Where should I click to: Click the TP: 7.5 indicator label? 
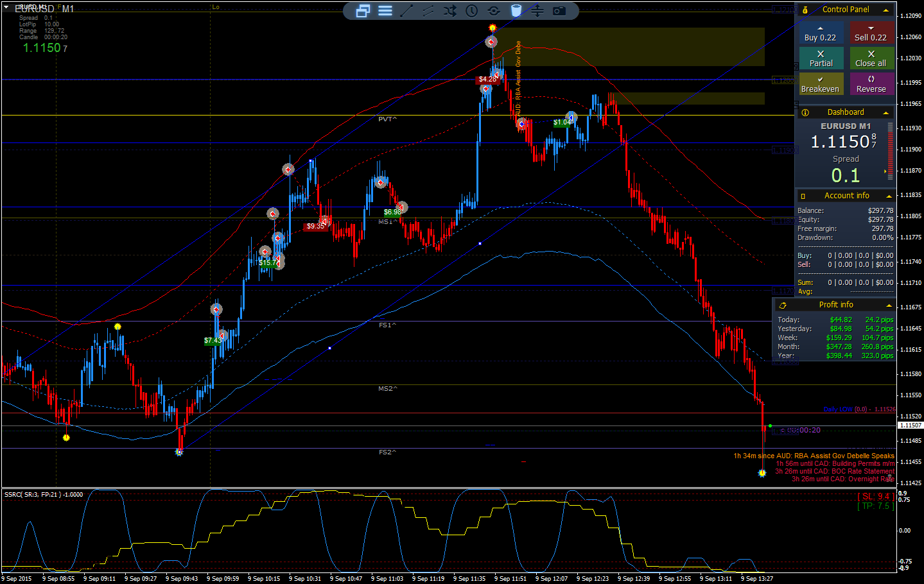(875, 506)
